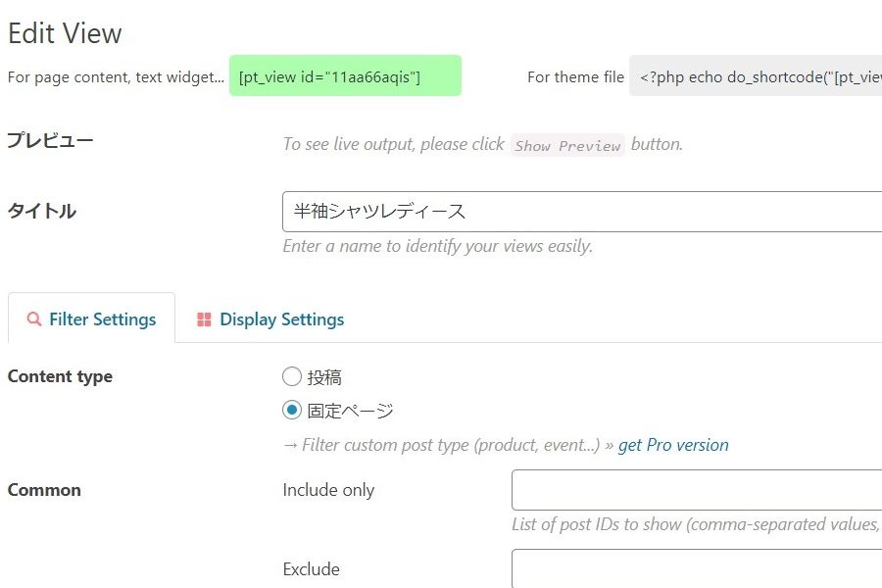Switch to the Display Settings tab
The image size is (882, 588).
point(270,319)
